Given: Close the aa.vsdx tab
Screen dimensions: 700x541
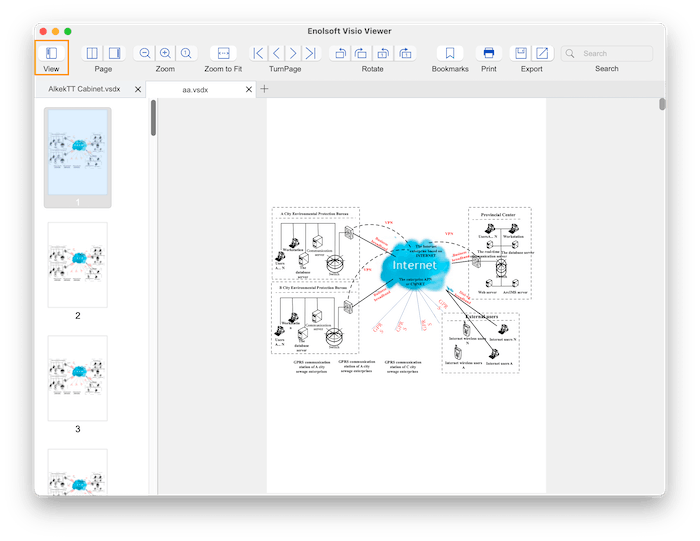Looking at the screenshot, I should click(249, 90).
